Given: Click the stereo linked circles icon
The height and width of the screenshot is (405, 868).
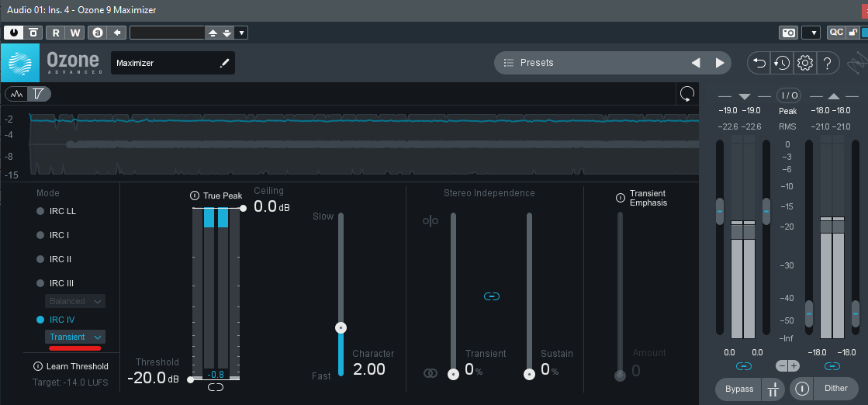Looking at the screenshot, I should coord(431,373).
